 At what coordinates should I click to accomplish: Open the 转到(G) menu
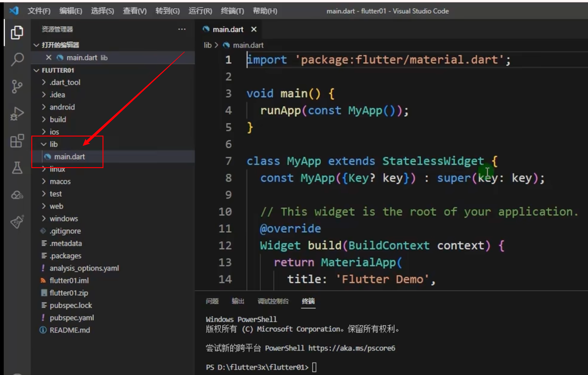pyautogui.click(x=167, y=11)
